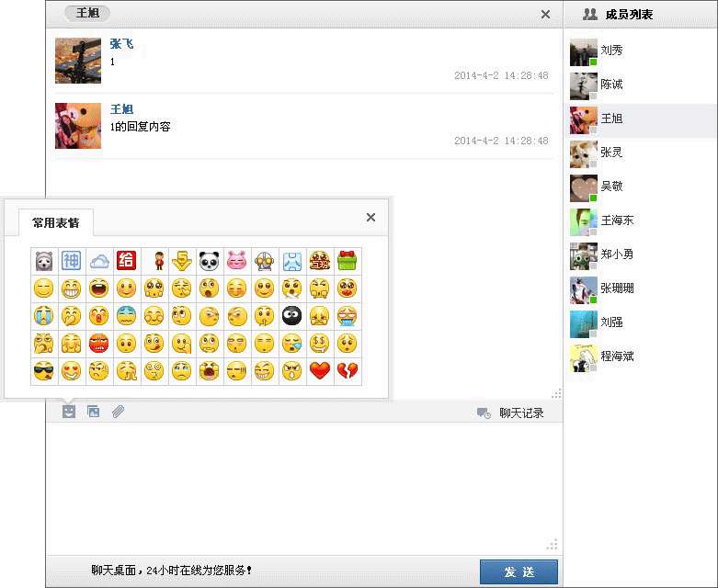Open the send image button

click(x=93, y=412)
